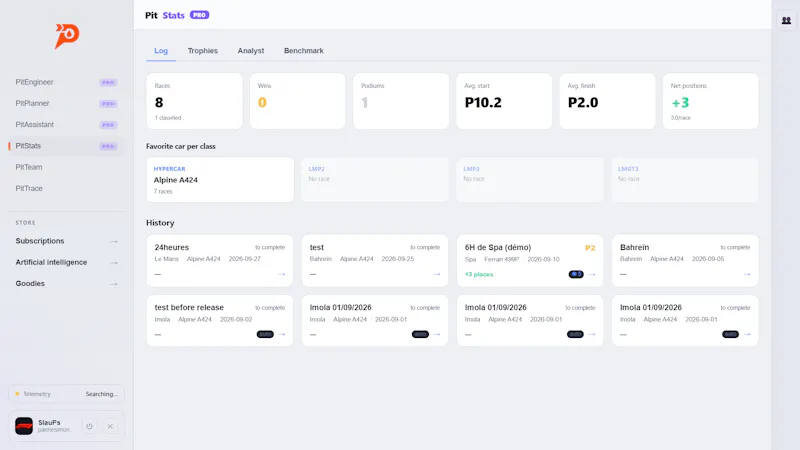Image resolution: width=800 pixels, height=450 pixels.
Task: Switch to the Log tab
Action: point(161,51)
